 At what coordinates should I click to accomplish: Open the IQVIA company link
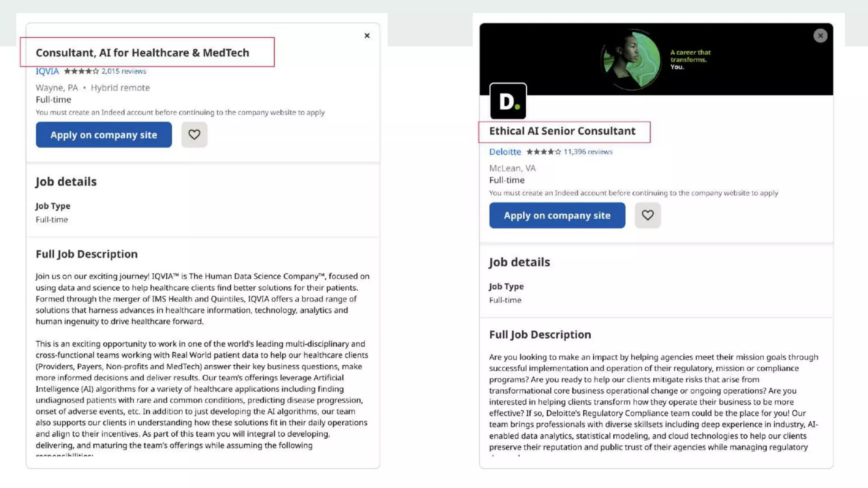[x=47, y=71]
